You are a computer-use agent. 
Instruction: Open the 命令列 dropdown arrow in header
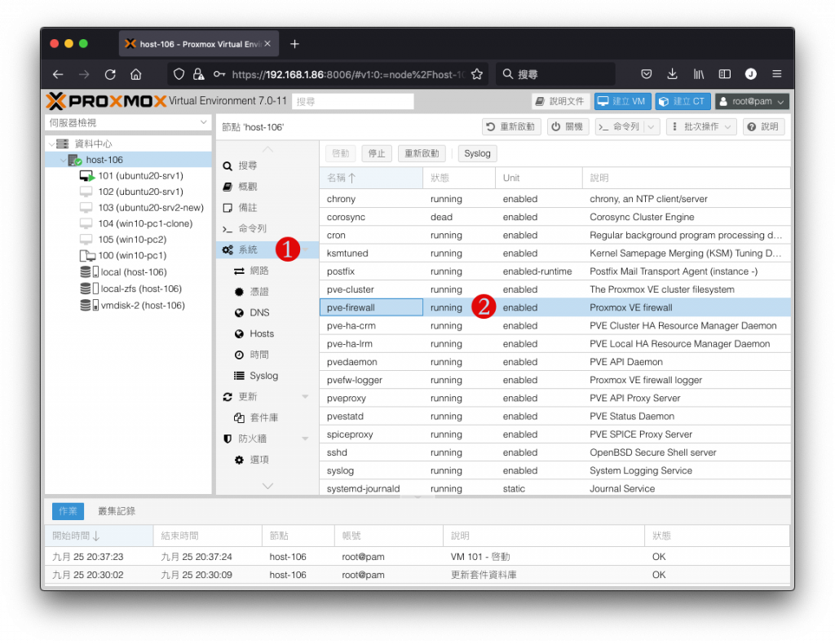pos(652,126)
